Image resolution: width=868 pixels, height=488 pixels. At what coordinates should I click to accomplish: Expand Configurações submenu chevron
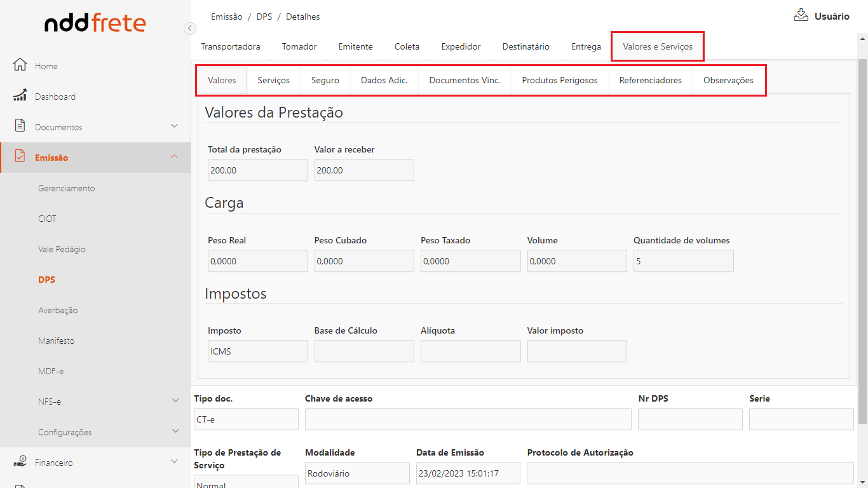pos(174,431)
